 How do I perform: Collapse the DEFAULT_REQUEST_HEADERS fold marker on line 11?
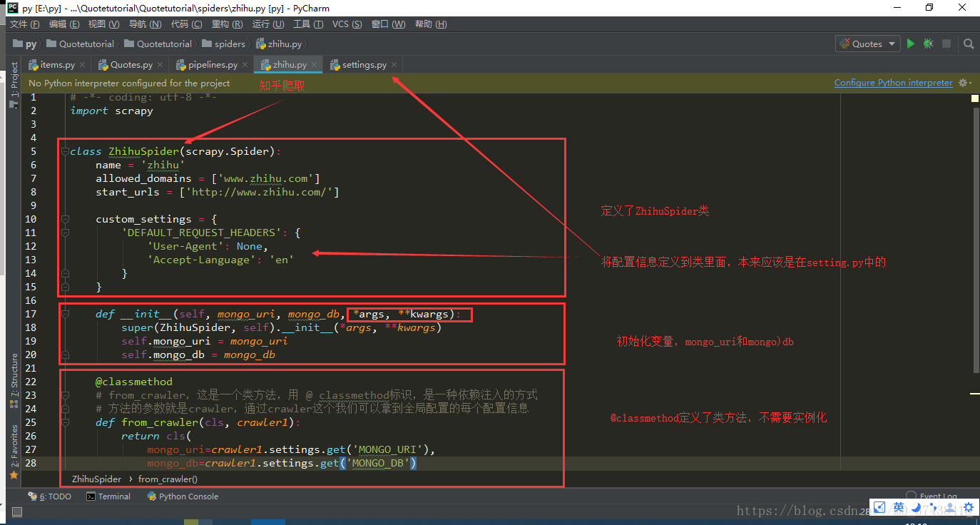(65, 233)
